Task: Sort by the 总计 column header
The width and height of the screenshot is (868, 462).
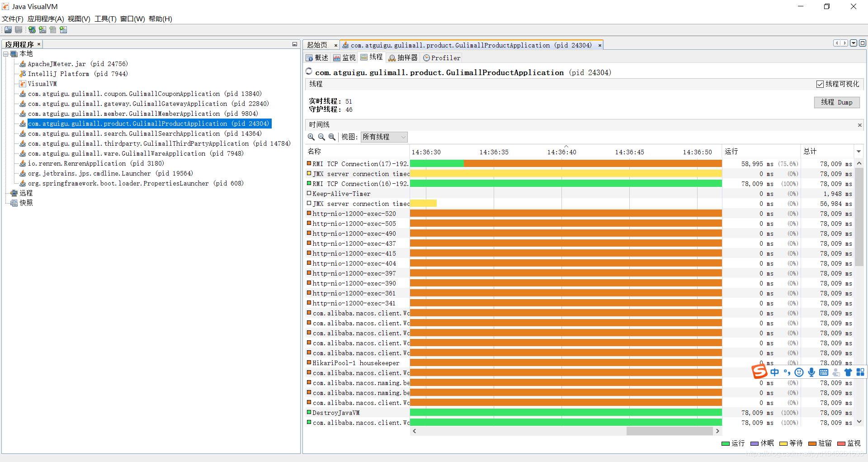Action: click(827, 151)
